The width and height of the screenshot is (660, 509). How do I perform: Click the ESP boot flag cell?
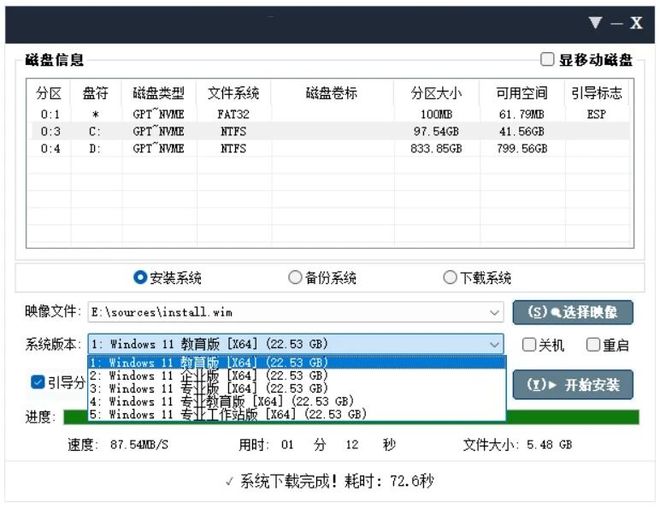click(x=596, y=114)
